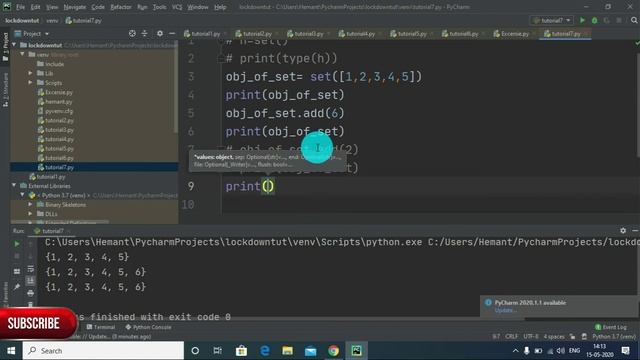
Task: Click collapse all icon in Project panel
Action: click(144, 33)
